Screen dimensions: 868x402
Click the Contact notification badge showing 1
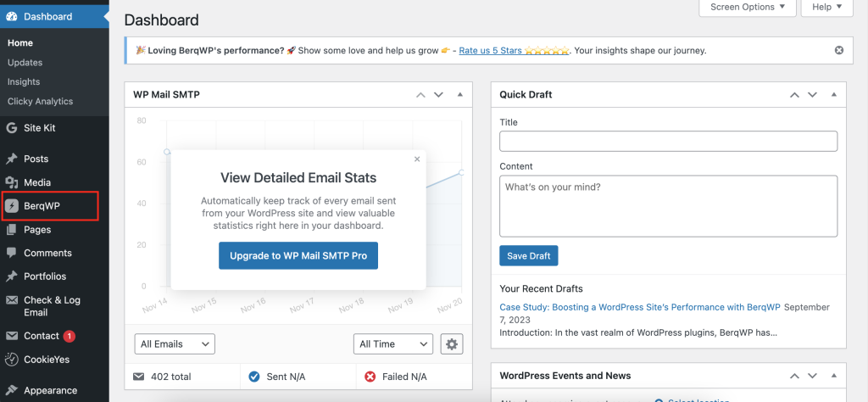coord(70,336)
